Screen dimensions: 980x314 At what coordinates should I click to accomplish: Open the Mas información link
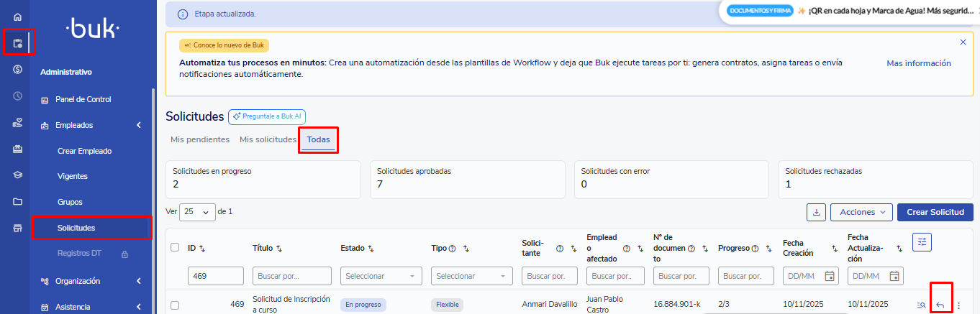point(918,63)
